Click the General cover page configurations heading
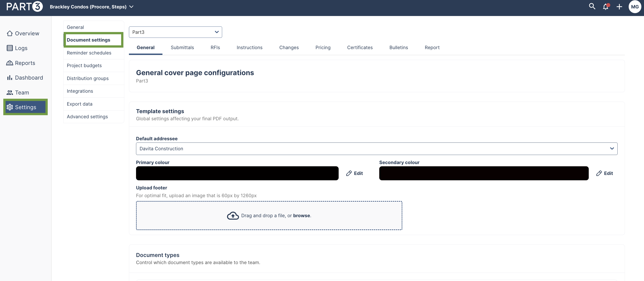Viewport: 644px width, 281px height. (x=195, y=73)
